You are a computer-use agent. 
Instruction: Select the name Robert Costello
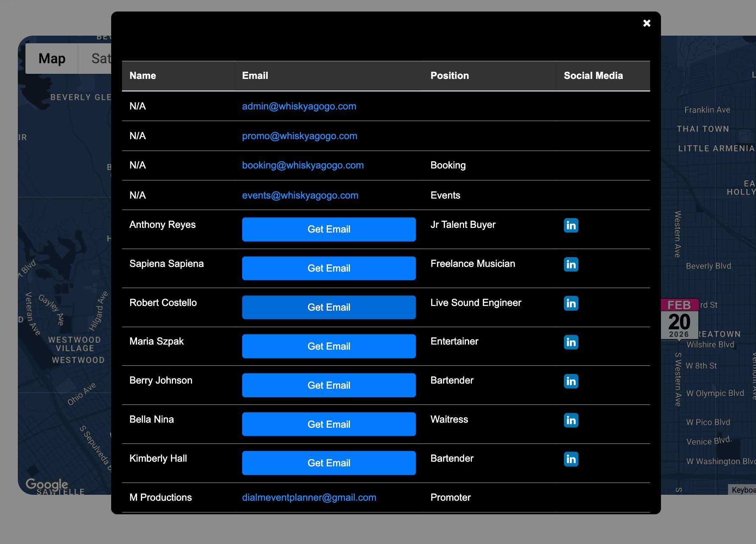coord(163,303)
